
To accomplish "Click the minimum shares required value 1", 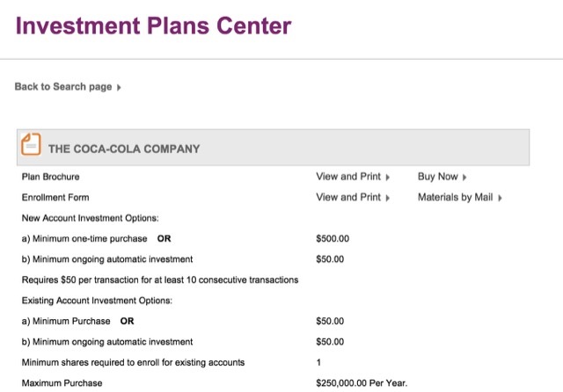I will coord(318,362).
